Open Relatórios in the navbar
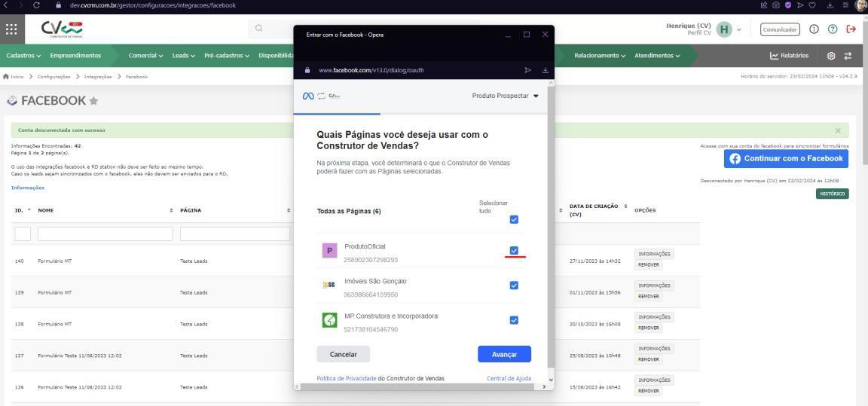 point(789,56)
